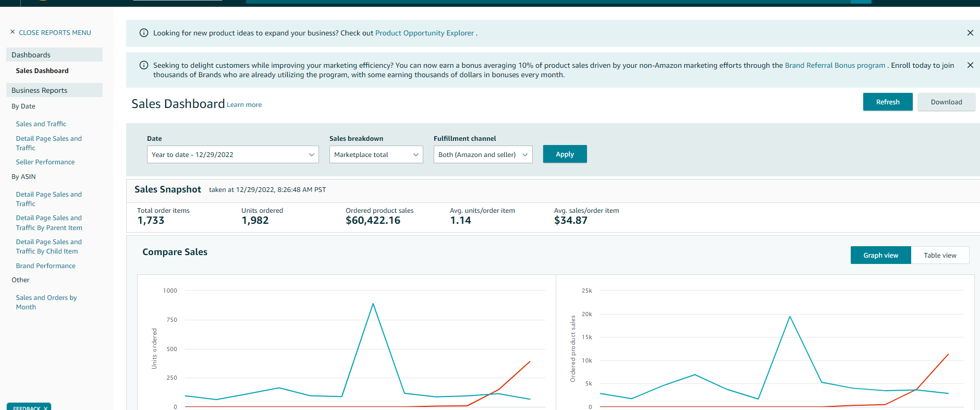Image resolution: width=980 pixels, height=410 pixels.
Task: Follow the Product Opportunity Explorer link
Action: [x=424, y=33]
